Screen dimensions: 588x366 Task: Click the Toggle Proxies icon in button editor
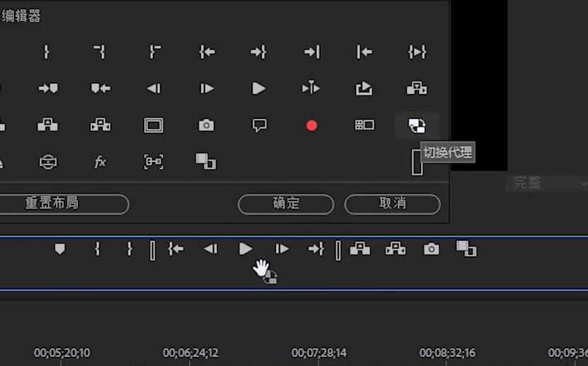417,125
